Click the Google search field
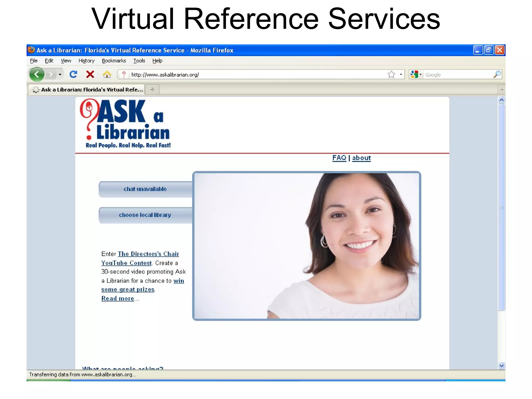532x399 pixels. pyautogui.click(x=458, y=75)
